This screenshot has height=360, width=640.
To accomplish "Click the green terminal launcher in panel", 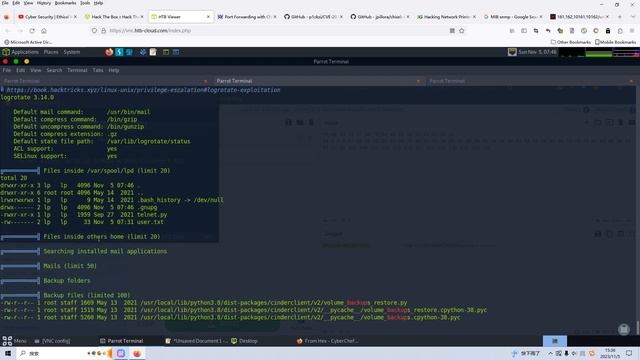I will click(x=166, y=52).
